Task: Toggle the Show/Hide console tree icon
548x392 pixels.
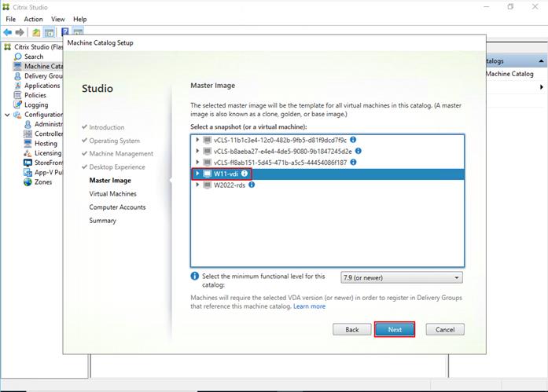Action: 49,33
